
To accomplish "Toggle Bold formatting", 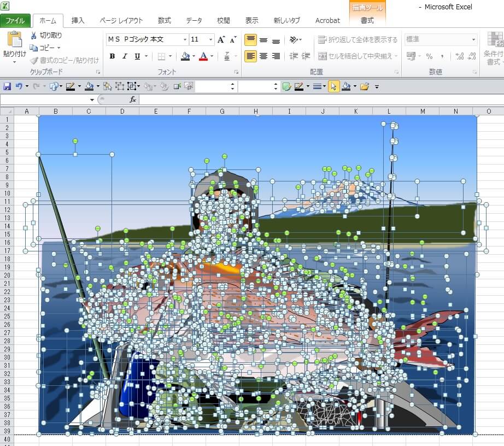I will click(112, 56).
